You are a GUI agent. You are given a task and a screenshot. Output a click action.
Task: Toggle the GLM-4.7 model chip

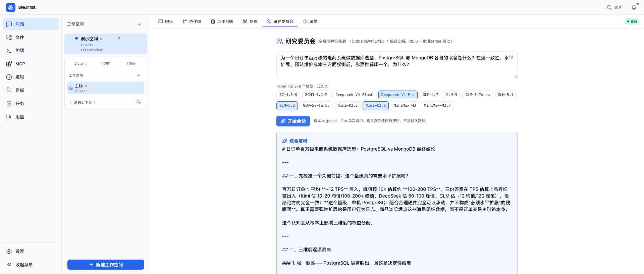click(430, 95)
